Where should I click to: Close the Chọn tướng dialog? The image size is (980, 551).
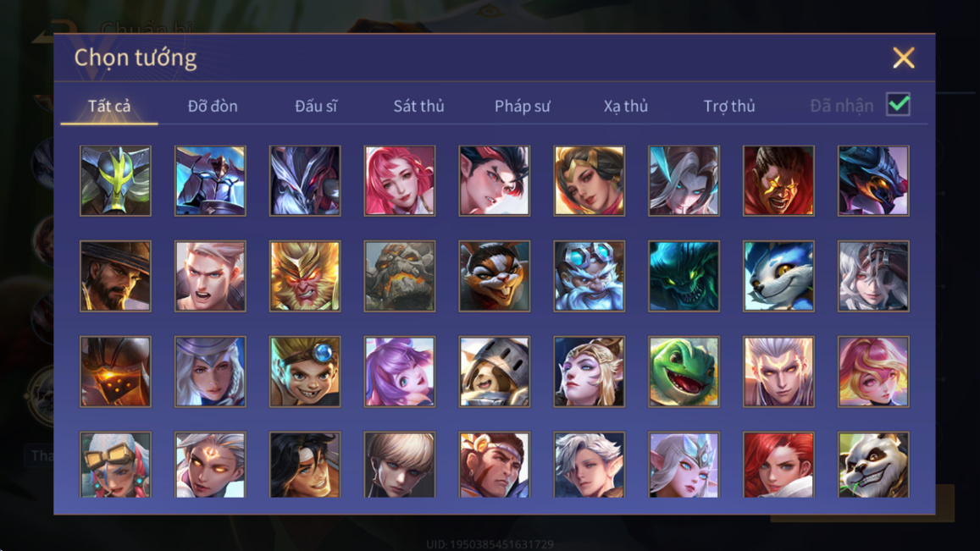904,58
